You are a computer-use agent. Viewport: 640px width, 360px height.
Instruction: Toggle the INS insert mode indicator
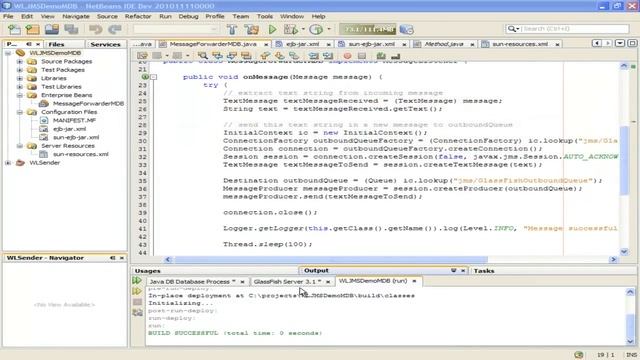pyautogui.click(x=631, y=355)
